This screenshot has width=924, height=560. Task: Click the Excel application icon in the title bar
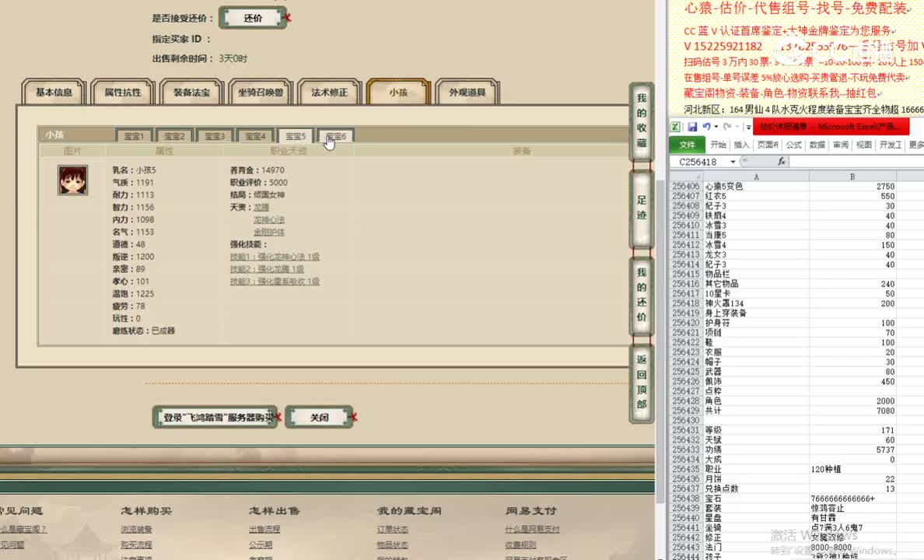pos(675,127)
